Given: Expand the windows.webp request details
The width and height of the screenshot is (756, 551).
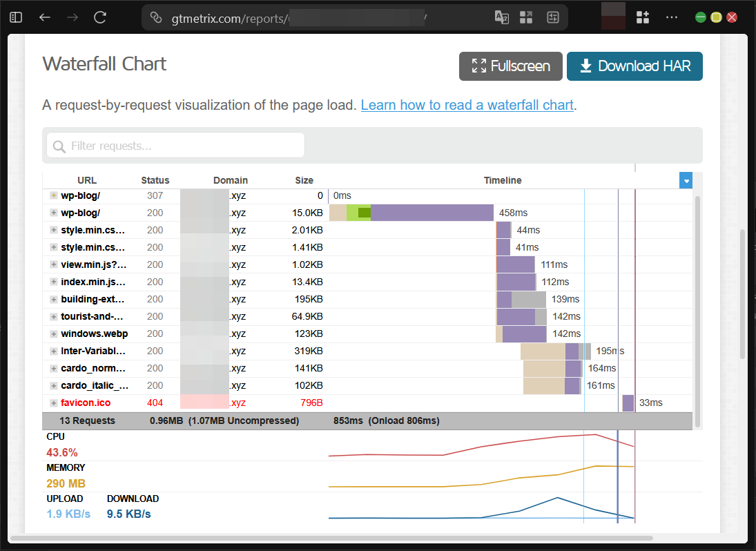Looking at the screenshot, I should [x=53, y=334].
